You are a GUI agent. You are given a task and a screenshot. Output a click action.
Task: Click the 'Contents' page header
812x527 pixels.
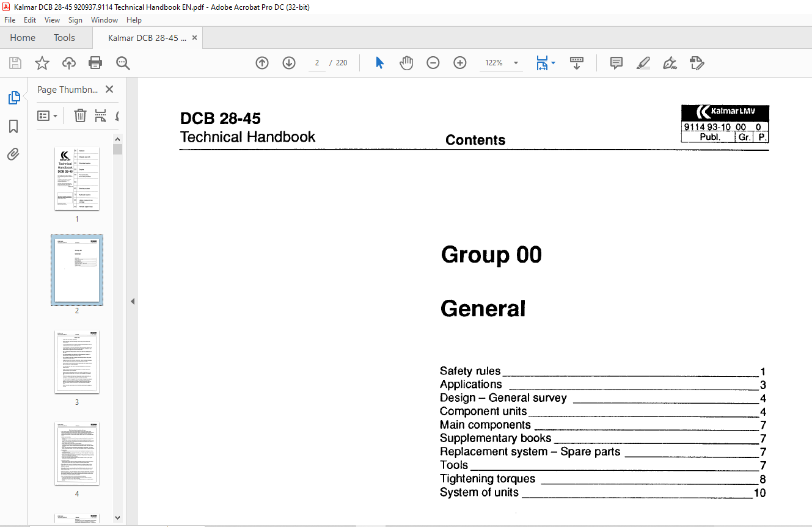(475, 140)
